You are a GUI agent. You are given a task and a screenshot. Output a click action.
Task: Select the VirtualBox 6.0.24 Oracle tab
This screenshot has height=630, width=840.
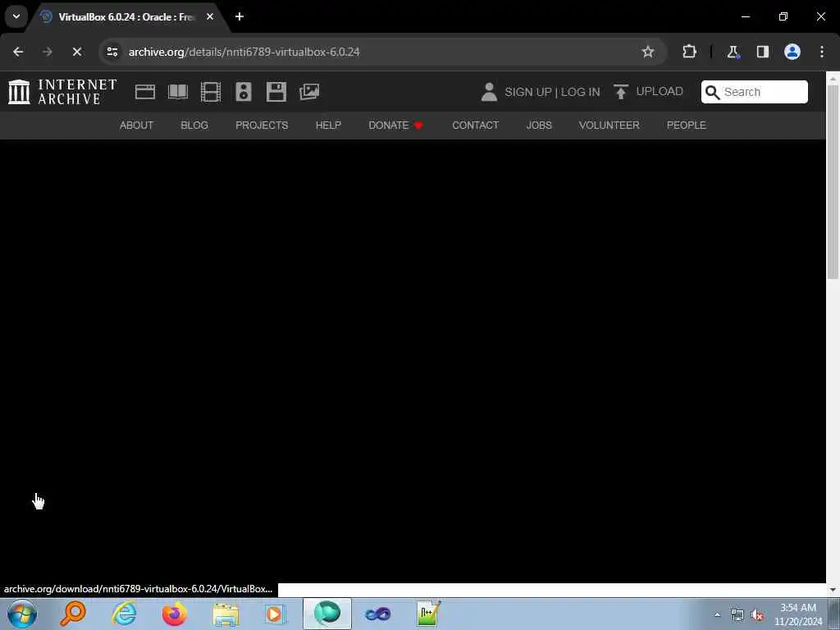point(126,17)
